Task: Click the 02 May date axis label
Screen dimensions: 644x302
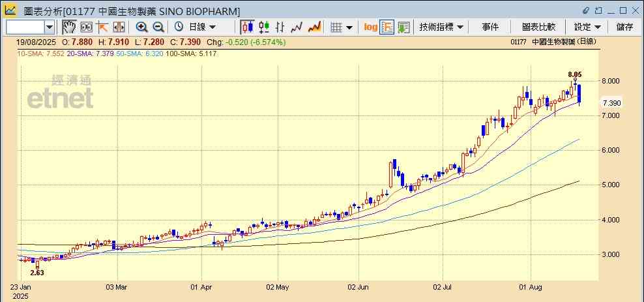Action: coord(278,287)
